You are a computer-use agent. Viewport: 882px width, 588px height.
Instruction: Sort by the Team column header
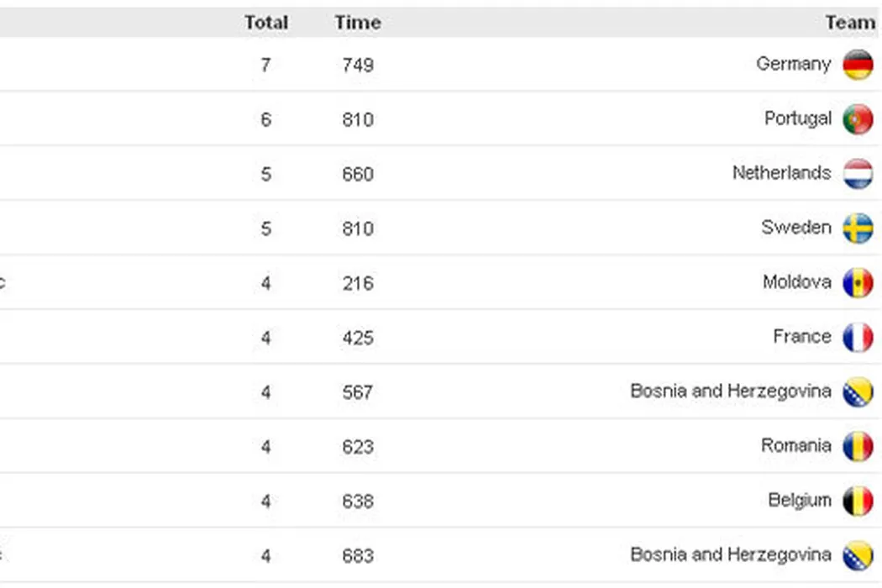(849, 23)
